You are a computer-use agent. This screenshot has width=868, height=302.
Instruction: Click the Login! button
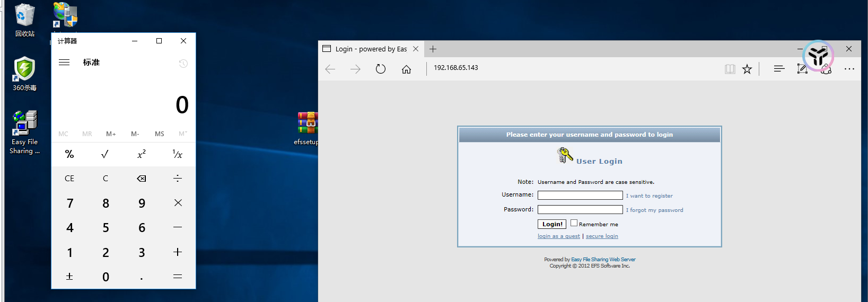552,224
